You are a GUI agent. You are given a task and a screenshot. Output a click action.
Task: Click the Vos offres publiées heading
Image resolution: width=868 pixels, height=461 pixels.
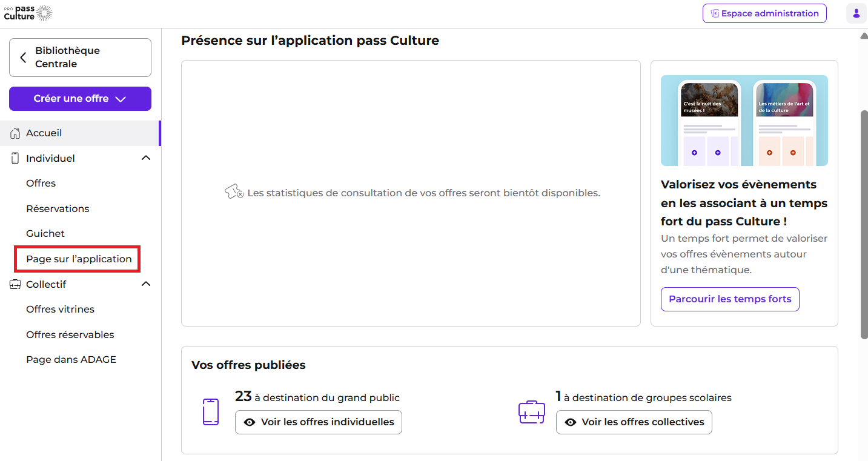[x=248, y=365]
